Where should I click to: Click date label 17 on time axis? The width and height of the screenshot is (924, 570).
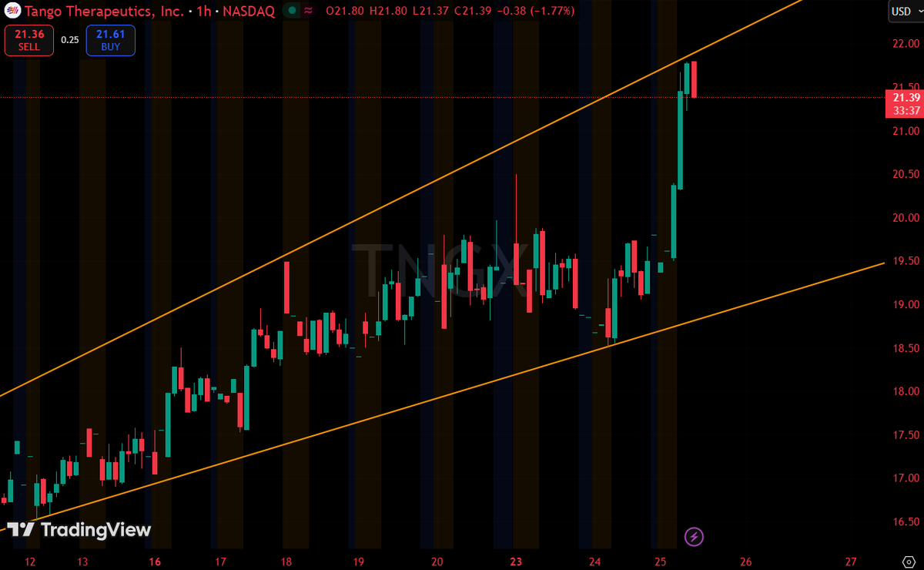(x=220, y=562)
